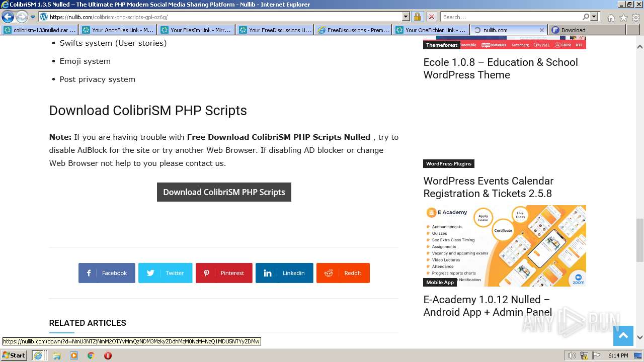Click the Facebook f icon
644x362 pixels.
pyautogui.click(x=89, y=273)
